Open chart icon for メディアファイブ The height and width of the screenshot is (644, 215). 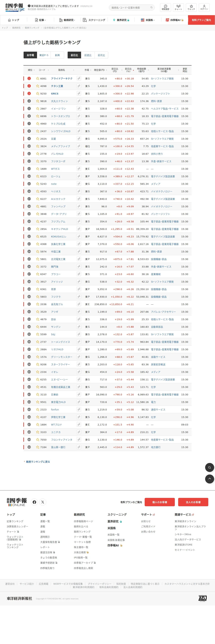pyautogui.click(x=79, y=146)
